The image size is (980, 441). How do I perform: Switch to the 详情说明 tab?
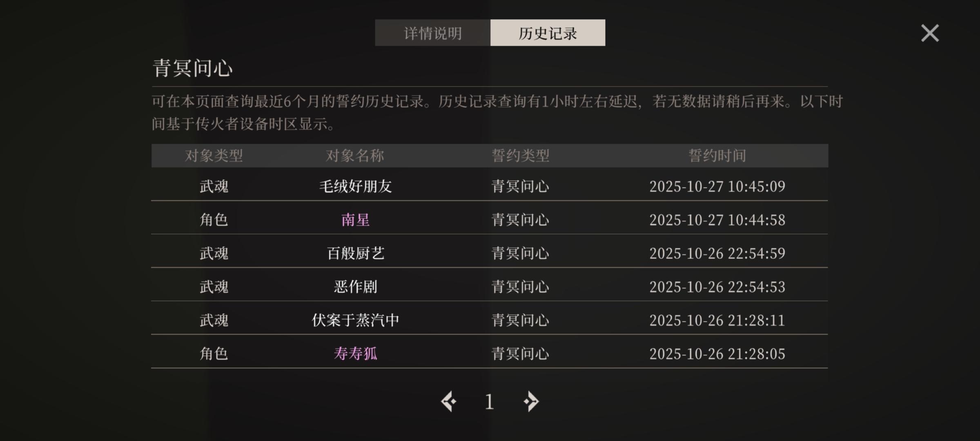click(433, 33)
